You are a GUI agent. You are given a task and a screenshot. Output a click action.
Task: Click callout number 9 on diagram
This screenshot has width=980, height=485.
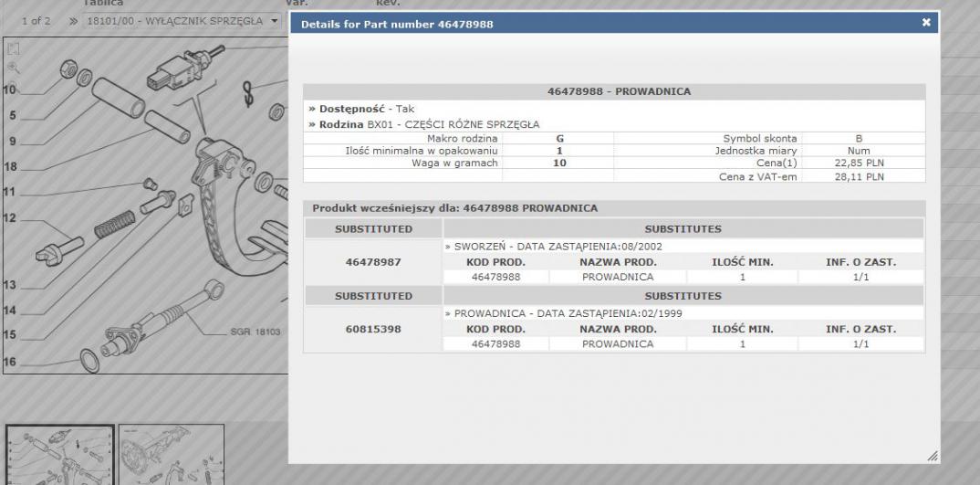(13, 142)
